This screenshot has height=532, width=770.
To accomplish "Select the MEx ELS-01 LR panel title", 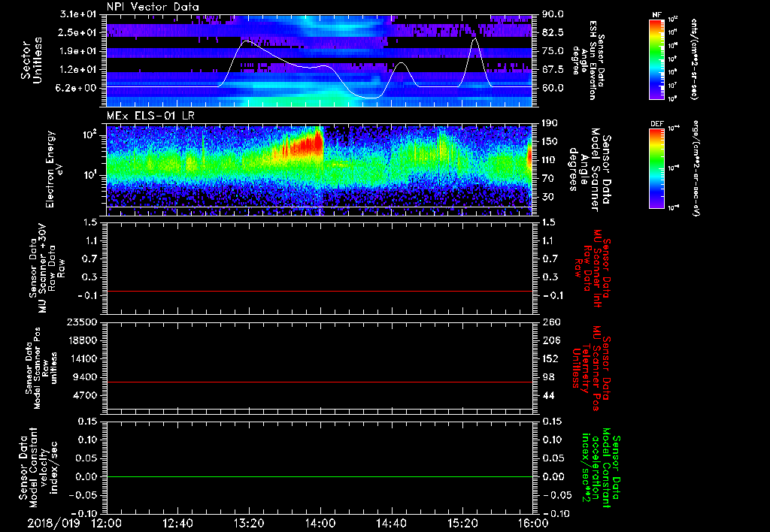I will point(144,116).
